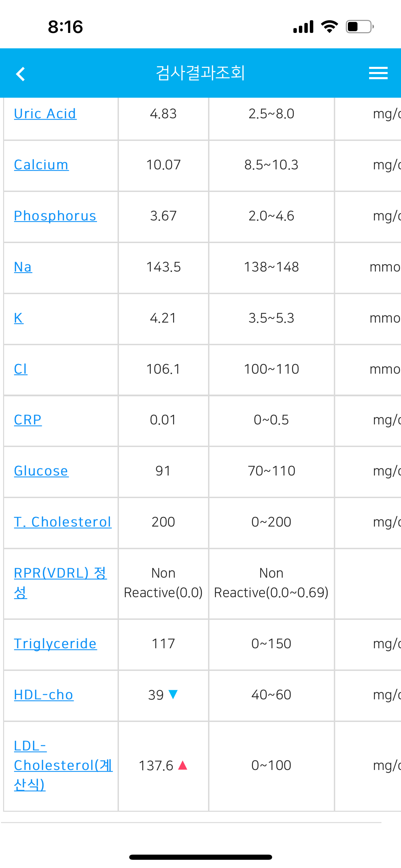This screenshot has height=868, width=401.
Task: Open the Calcium test details
Action: point(41,165)
